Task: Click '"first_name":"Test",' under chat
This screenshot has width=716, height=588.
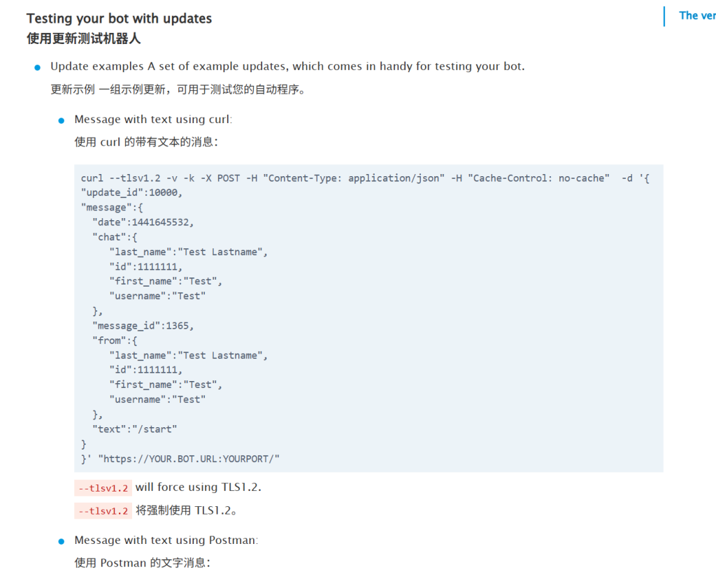Action: coord(166,281)
